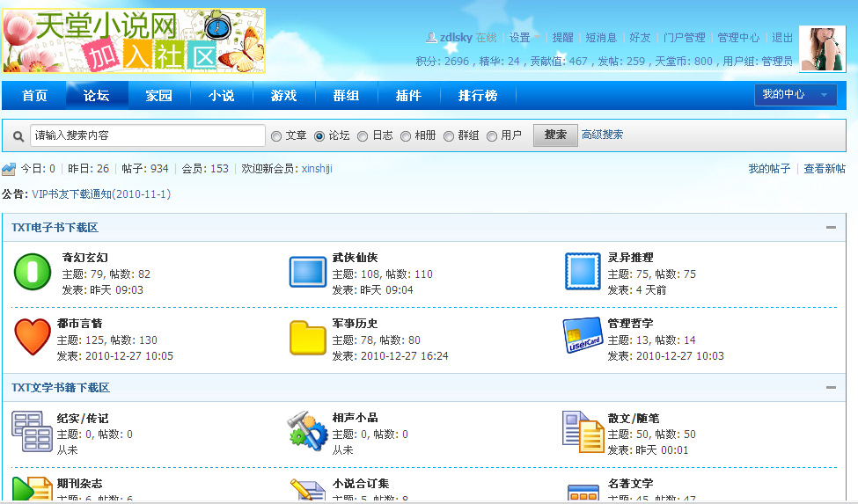Open the TXT电子书下载区 category title

(55, 228)
